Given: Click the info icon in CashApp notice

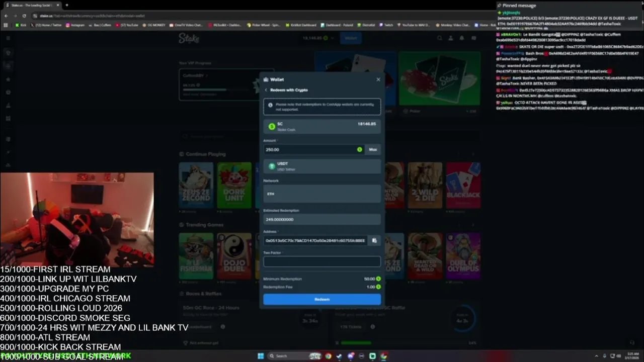Looking at the screenshot, I should (x=270, y=105).
